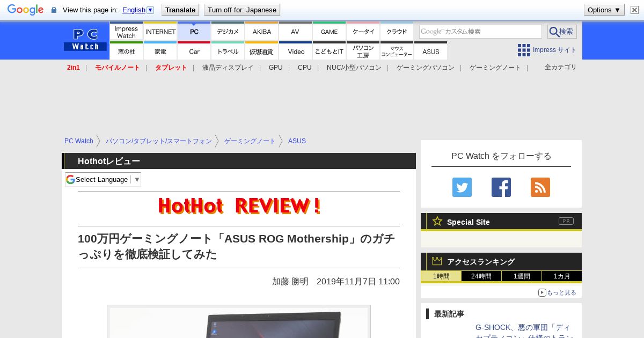Image resolution: width=644 pixels, height=338 pixels.
Task: Select the 24時間 ranking tab
Action: pos(481,276)
